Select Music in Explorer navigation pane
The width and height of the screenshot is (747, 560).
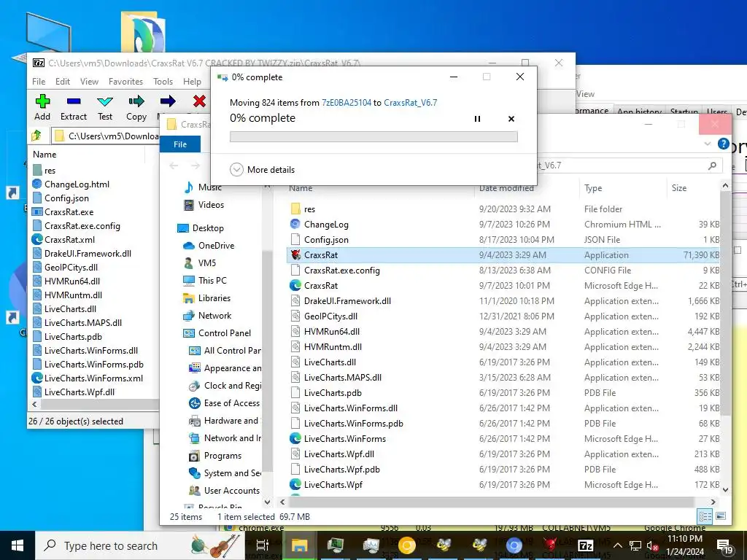pos(204,187)
